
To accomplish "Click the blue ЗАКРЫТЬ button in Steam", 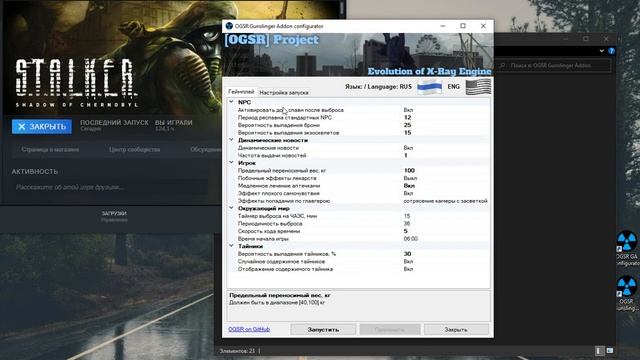I will coord(42,127).
